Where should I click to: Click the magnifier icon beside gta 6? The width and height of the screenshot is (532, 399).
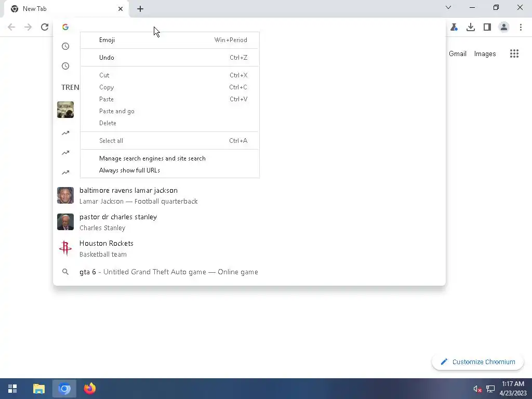(x=65, y=272)
